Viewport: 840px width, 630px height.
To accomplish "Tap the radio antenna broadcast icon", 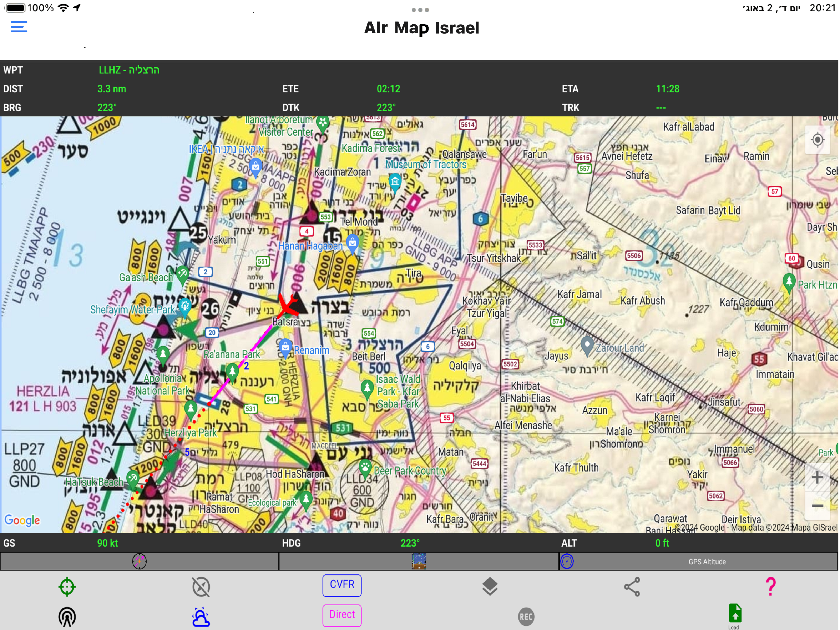I will (x=67, y=617).
